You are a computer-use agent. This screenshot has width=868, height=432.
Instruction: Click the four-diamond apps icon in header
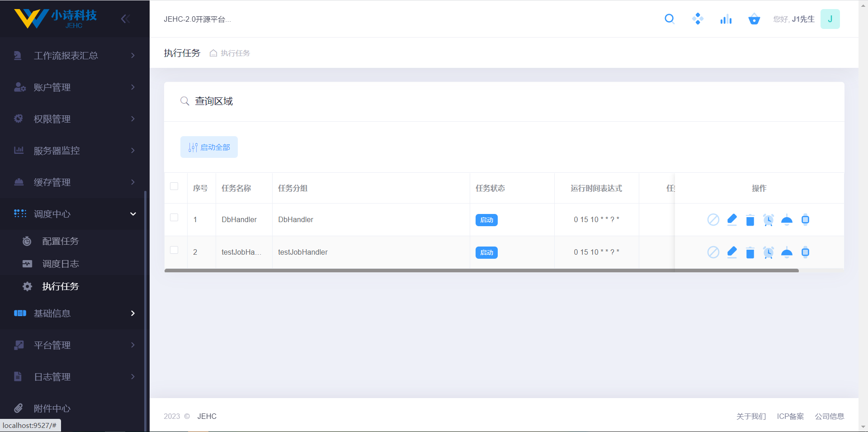click(698, 19)
